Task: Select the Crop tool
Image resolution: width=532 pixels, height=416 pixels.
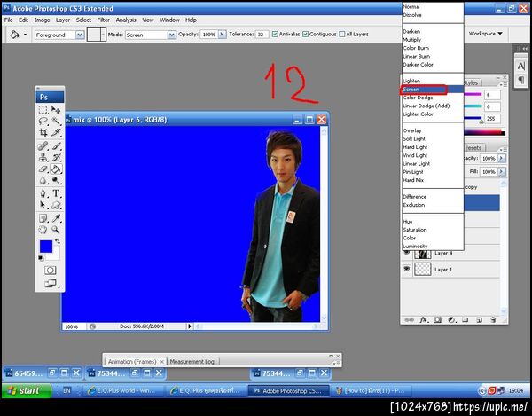Action: tap(43, 132)
